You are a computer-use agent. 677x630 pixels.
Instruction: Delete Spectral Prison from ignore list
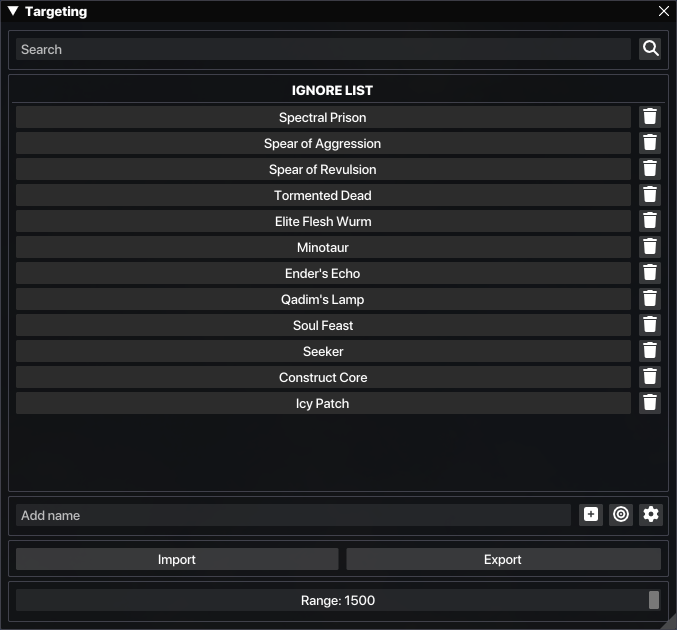[650, 117]
